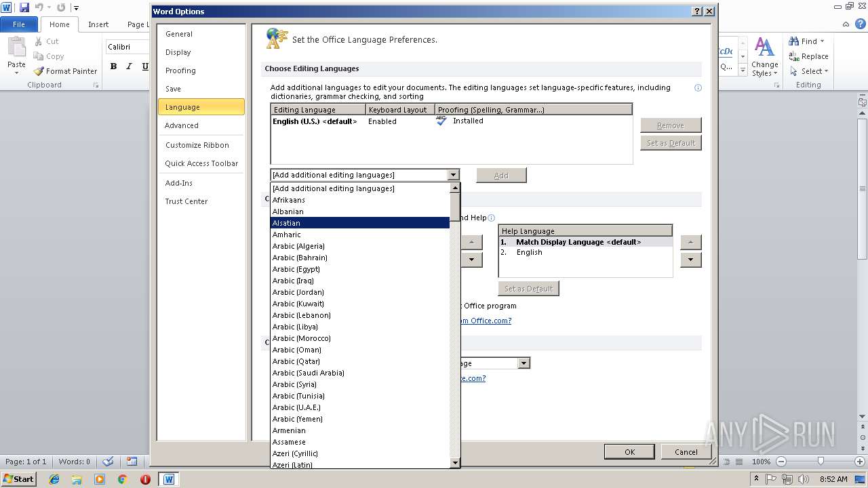
Task: Click the Change Styles icon
Action: coord(764,47)
